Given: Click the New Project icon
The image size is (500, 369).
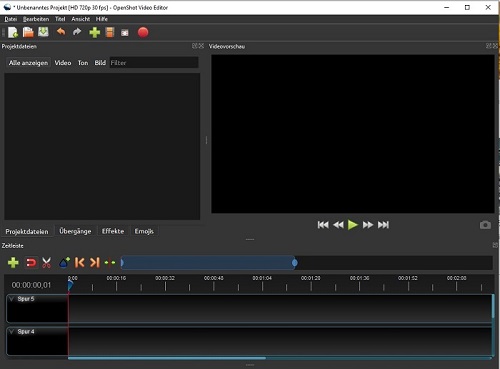Looking at the screenshot, I should (x=13, y=32).
